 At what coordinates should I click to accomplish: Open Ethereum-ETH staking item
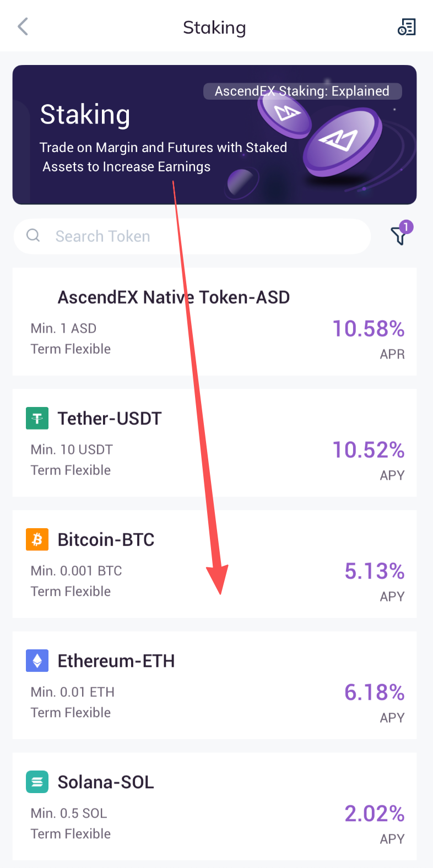click(x=116, y=661)
